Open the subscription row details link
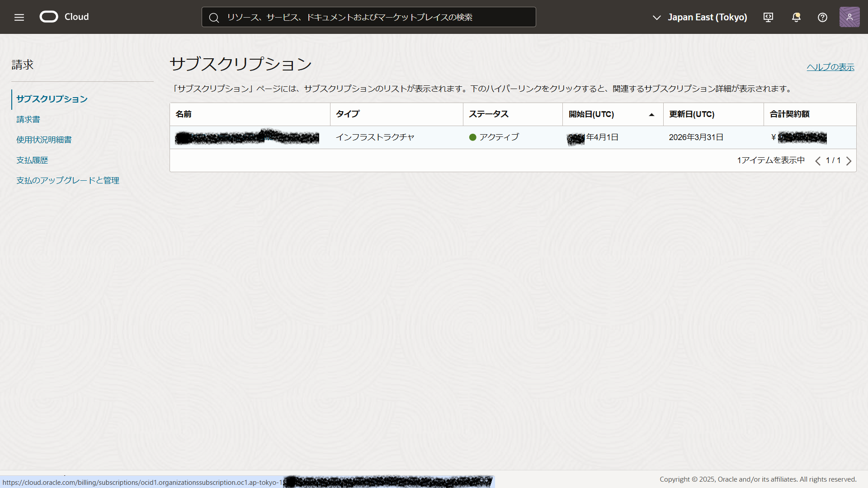This screenshot has width=868, height=488. pos(247,137)
